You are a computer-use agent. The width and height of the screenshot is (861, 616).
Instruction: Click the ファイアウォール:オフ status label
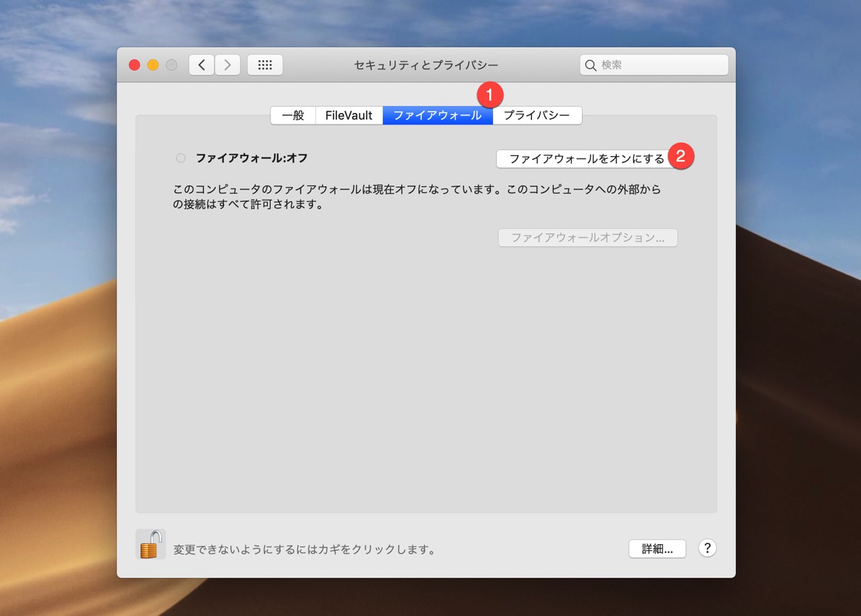[x=252, y=158]
